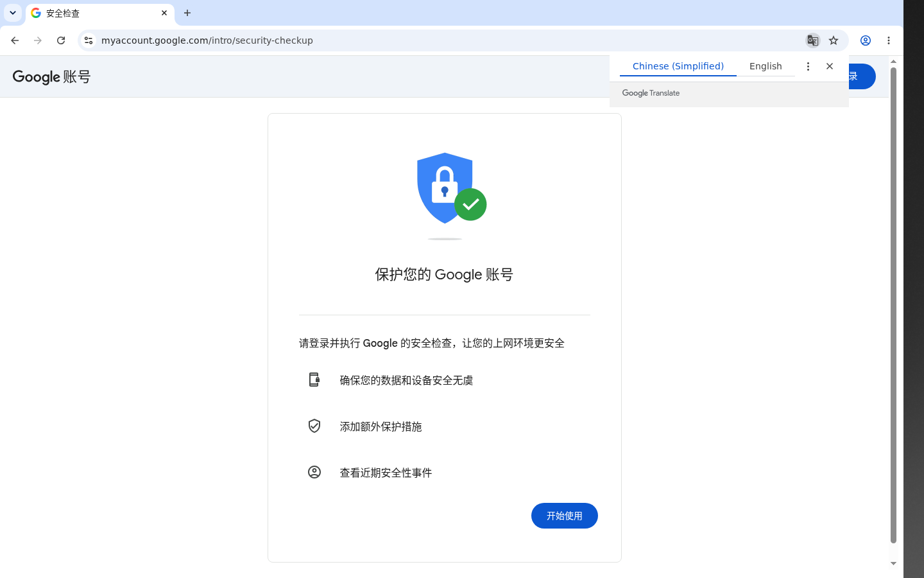924x578 pixels.
Task: Click the scrollbar up arrow
Action: 893,61
